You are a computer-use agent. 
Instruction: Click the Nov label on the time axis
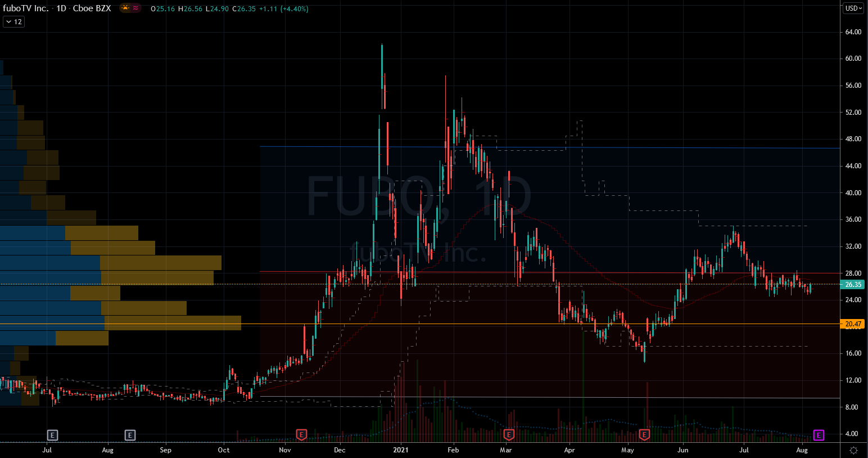(285, 450)
